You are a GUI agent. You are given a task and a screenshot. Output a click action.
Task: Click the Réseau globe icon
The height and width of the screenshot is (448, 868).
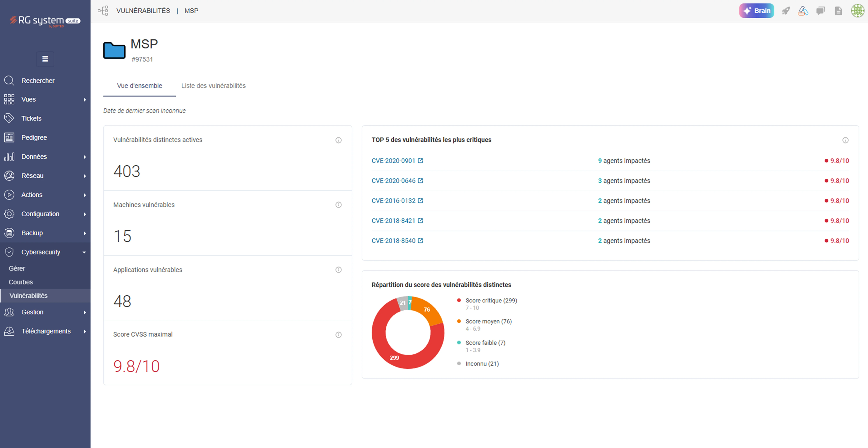pyautogui.click(x=9, y=176)
